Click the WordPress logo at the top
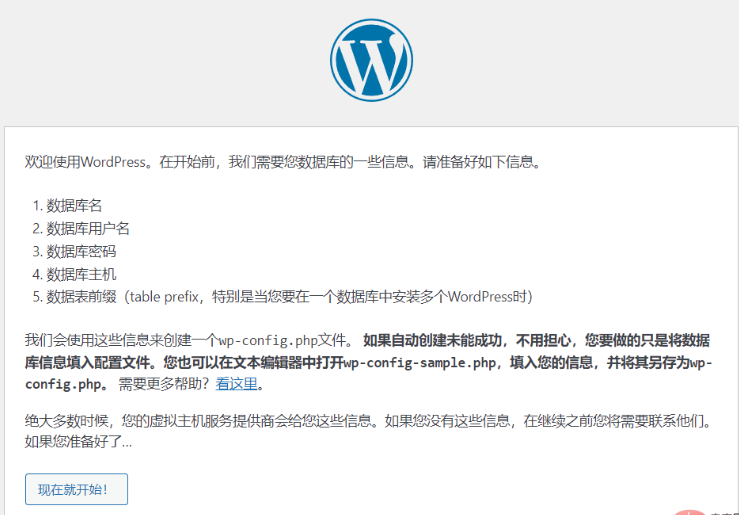This screenshot has width=739, height=515. 371,60
